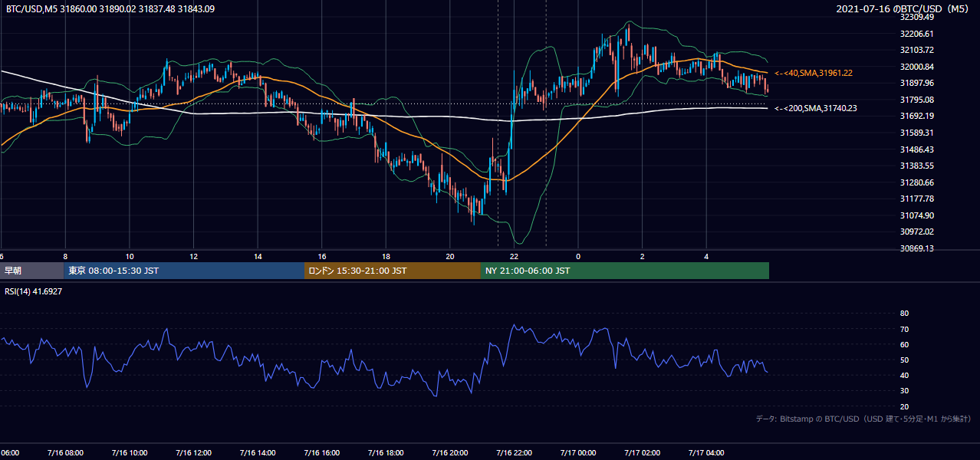
Task: Click hour tick 20 under price chart
Action: click(x=450, y=257)
